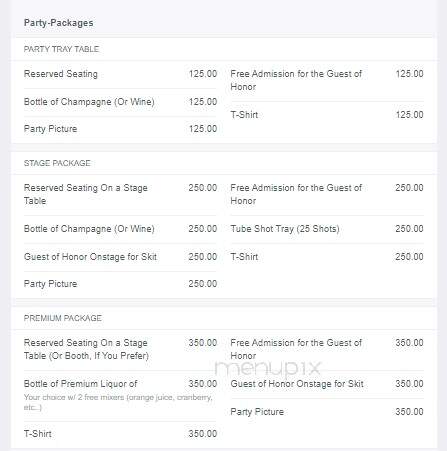Click T-Shirt in the Stage Package

[x=327, y=257]
